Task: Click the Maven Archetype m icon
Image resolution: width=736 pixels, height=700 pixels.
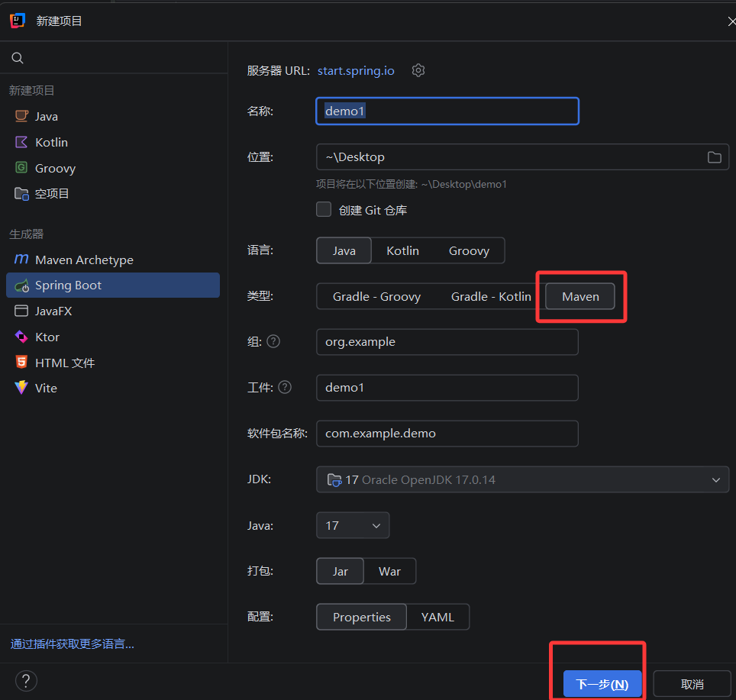Action: (21, 259)
